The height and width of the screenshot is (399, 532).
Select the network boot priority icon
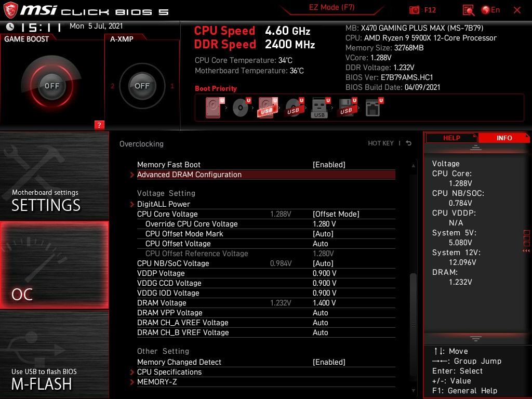374,108
